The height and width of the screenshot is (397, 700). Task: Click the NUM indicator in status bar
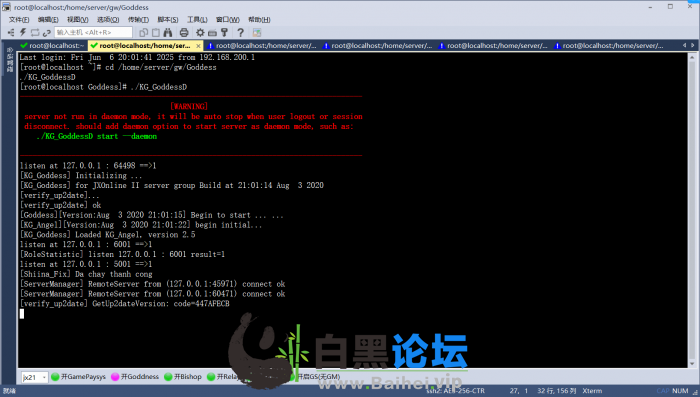coord(680,391)
